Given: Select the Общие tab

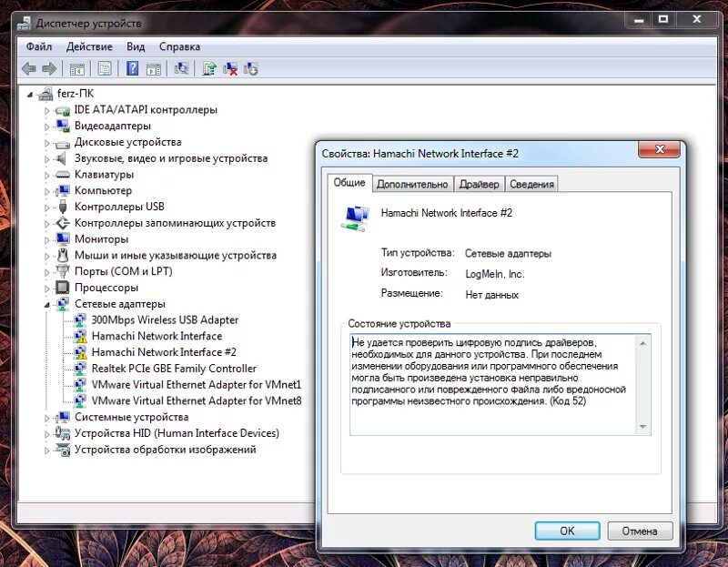Looking at the screenshot, I should click(x=349, y=183).
